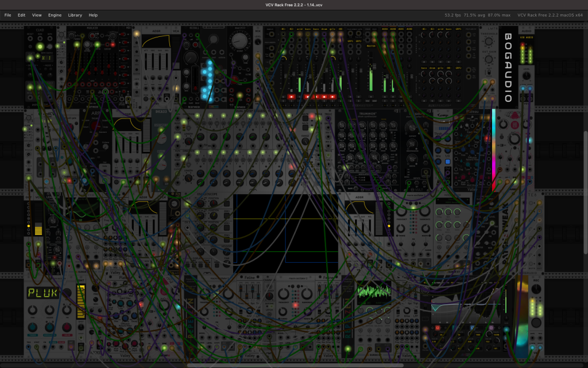Click the TUNE knob on EvenVCO

[x=245, y=58]
